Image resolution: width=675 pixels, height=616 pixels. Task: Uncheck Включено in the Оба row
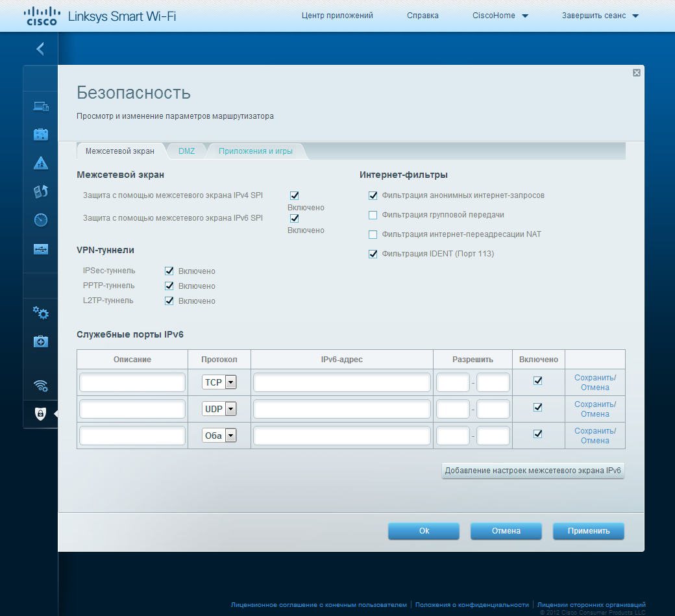tap(537, 434)
